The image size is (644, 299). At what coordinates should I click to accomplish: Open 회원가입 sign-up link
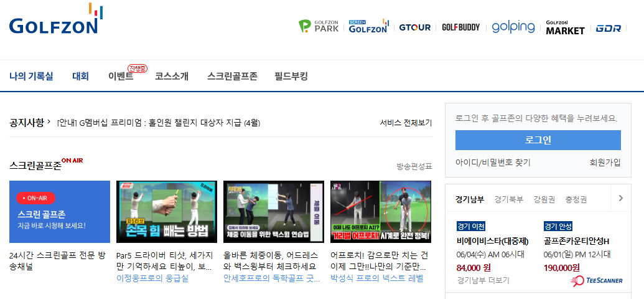pyautogui.click(x=605, y=163)
